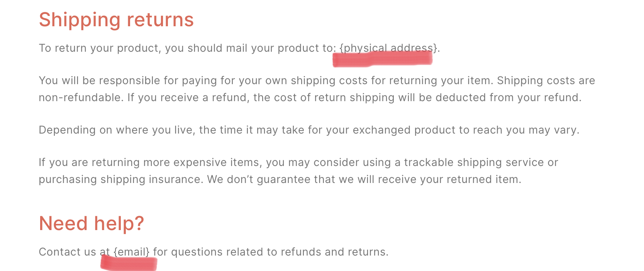Click the Shipping returns heading

(116, 20)
